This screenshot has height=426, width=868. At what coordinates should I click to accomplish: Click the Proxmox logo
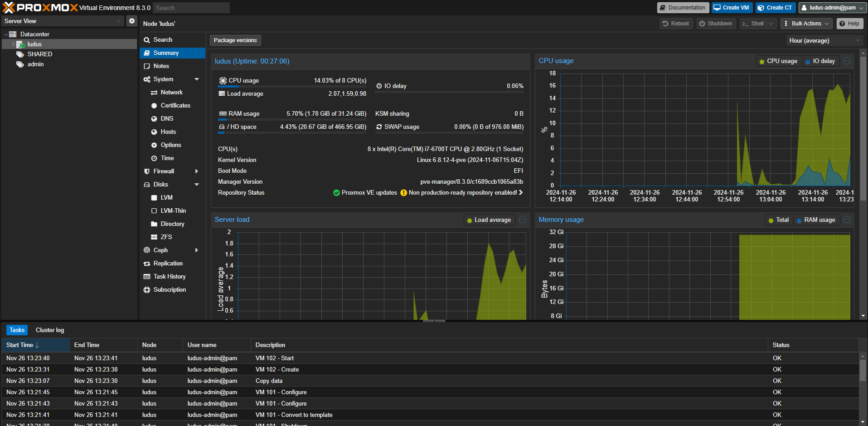coord(40,8)
